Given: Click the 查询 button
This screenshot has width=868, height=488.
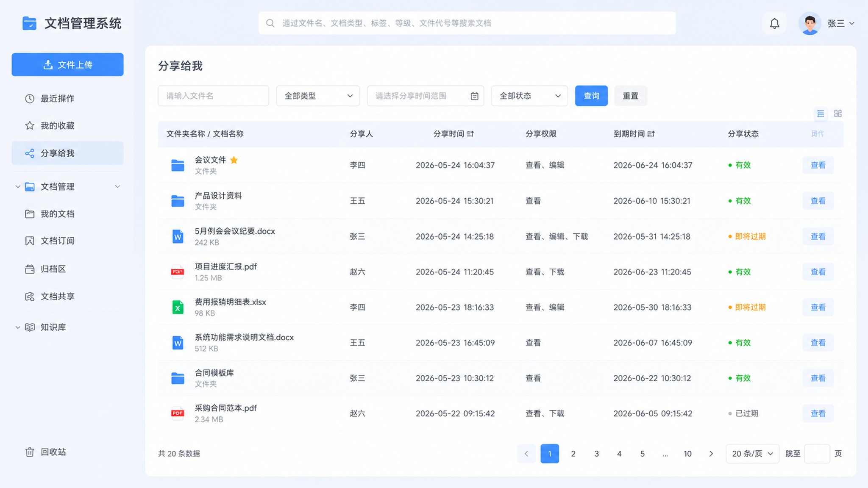Looking at the screenshot, I should click(x=591, y=96).
